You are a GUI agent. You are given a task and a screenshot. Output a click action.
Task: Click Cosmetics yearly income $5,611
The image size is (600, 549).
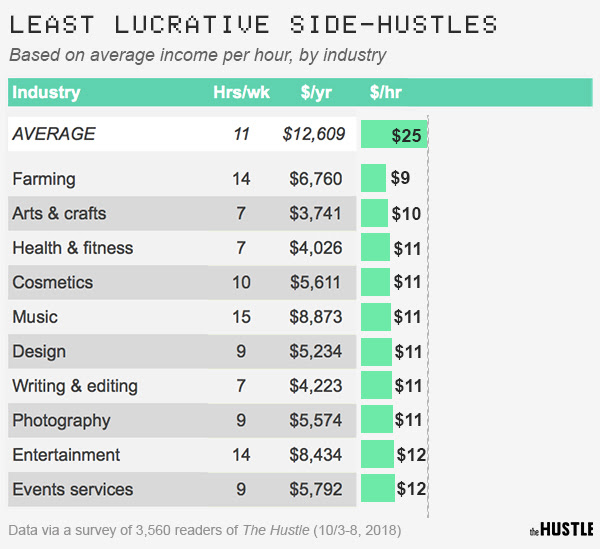point(315,282)
